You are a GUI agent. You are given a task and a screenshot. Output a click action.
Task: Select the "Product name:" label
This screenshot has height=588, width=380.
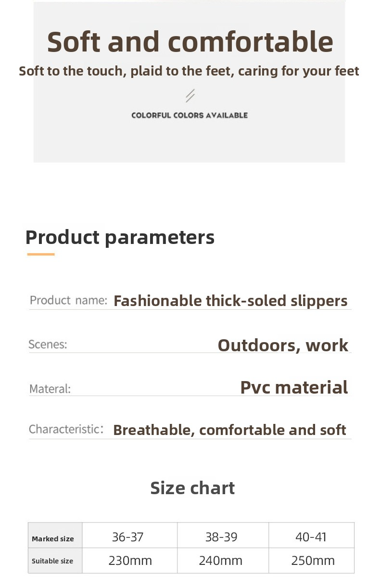(68, 300)
